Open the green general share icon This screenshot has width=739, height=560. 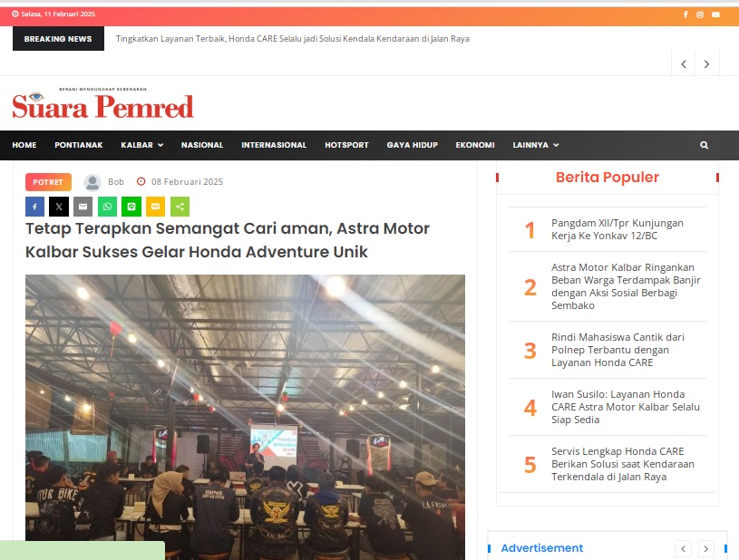click(180, 207)
